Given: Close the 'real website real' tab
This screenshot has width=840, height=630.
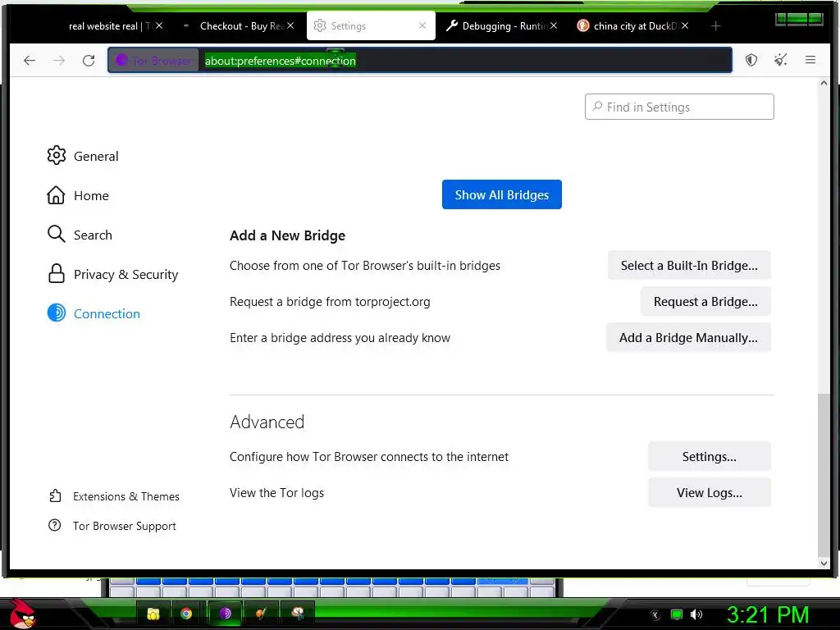Looking at the screenshot, I should click(x=159, y=25).
